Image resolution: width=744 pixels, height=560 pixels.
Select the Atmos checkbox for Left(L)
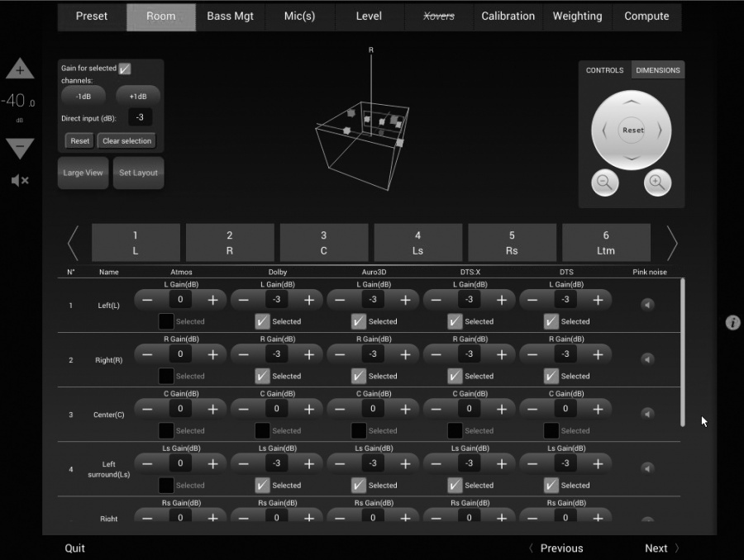point(166,321)
